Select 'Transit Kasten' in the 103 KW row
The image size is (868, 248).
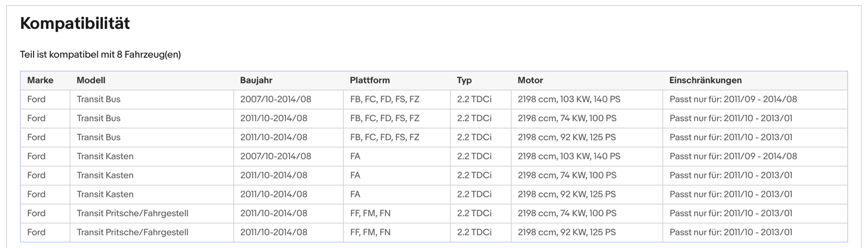coord(105,156)
